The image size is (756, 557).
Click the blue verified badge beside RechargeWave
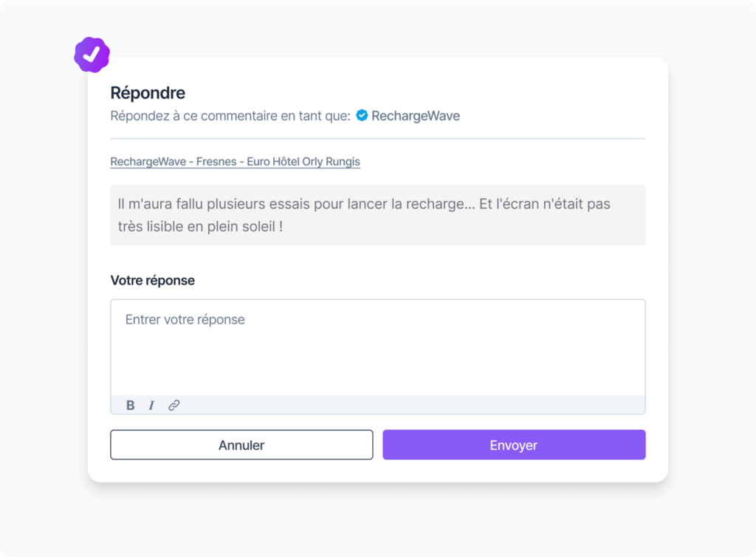[362, 116]
